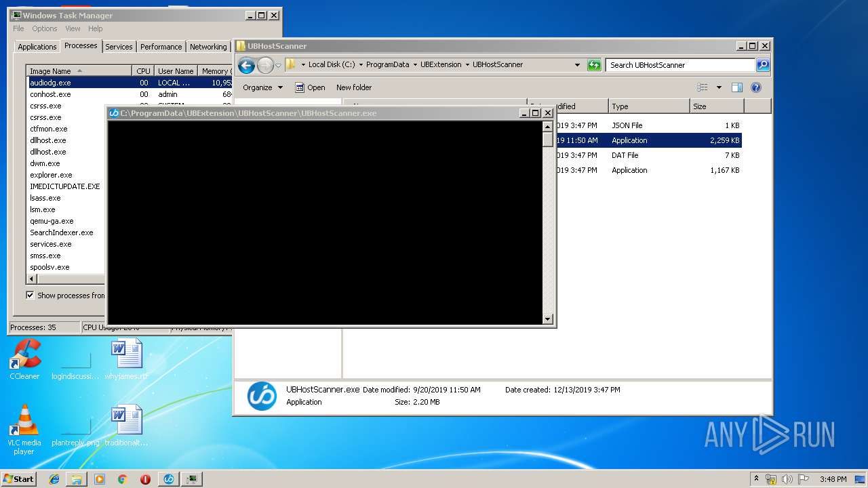Sort processes by the CPU column
The image size is (868, 488).
143,71
